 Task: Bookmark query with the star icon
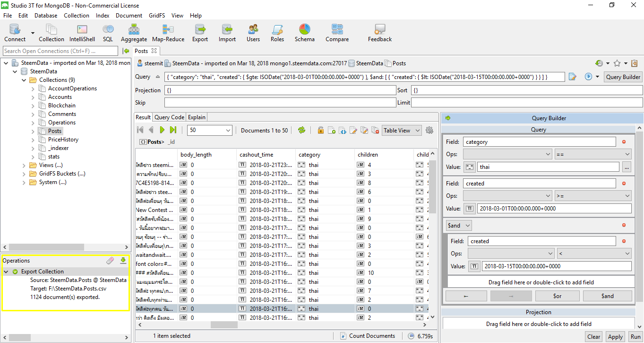(x=617, y=63)
